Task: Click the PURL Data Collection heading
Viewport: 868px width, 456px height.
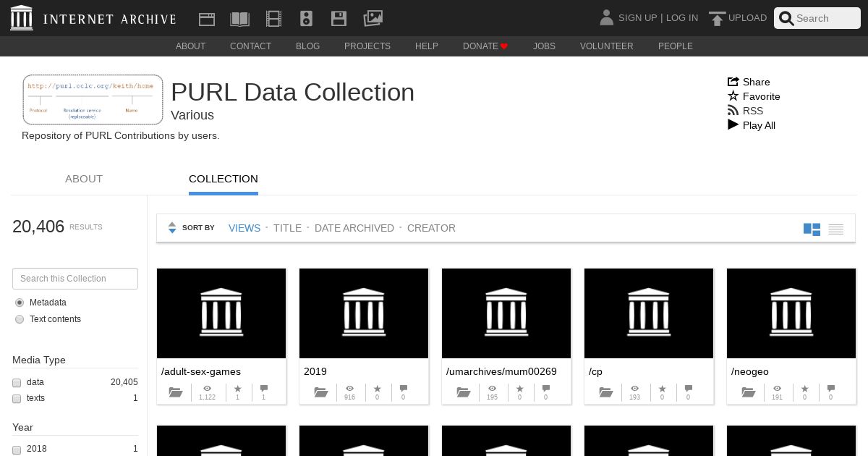Action: (293, 92)
